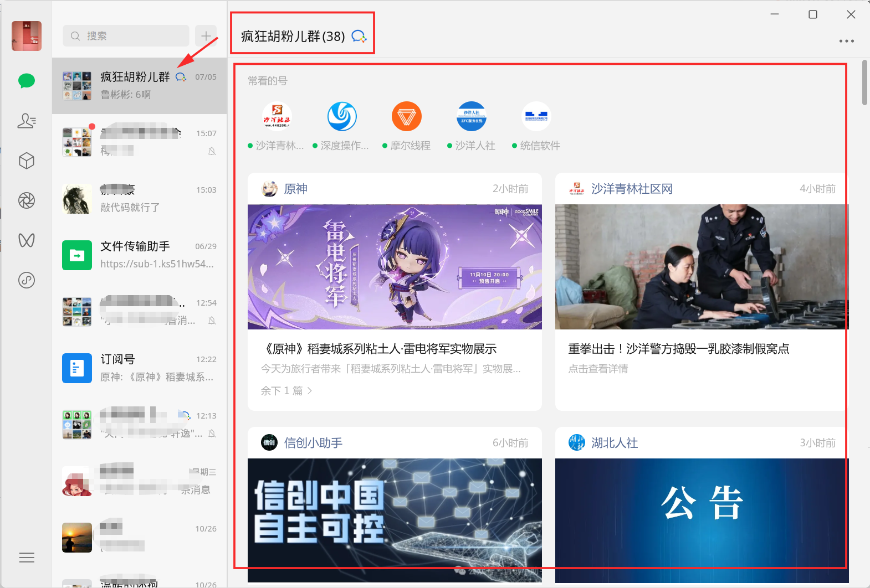Open the Chats tab in sidebar

(27, 81)
